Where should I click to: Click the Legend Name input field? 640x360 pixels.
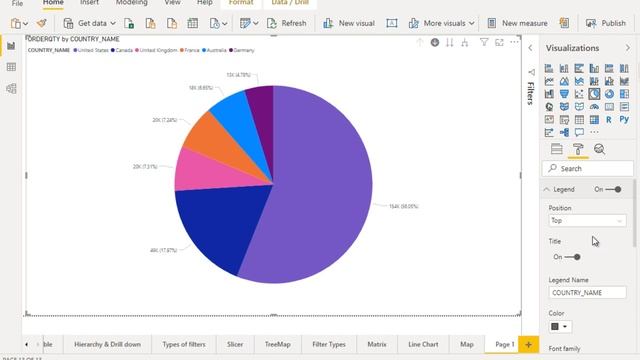click(x=587, y=293)
